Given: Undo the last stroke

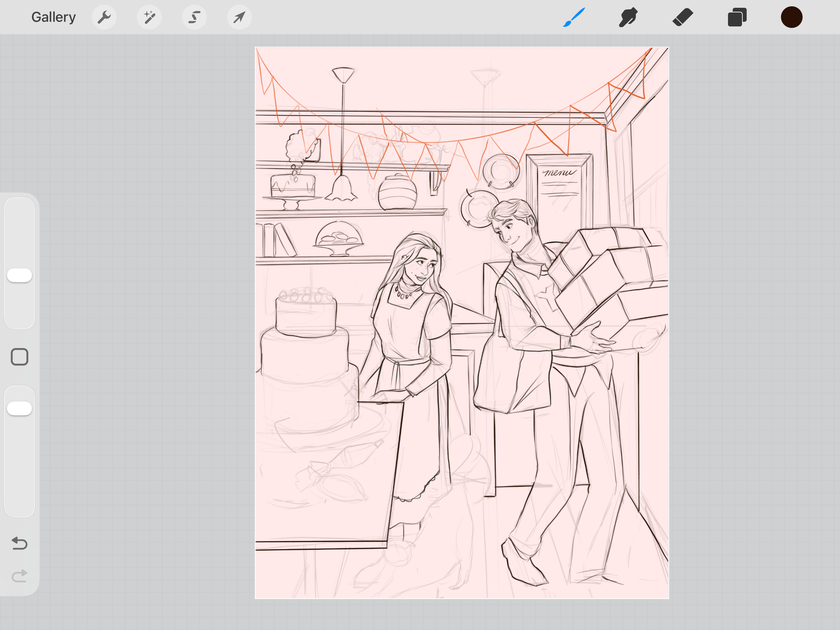Looking at the screenshot, I should pyautogui.click(x=19, y=543).
